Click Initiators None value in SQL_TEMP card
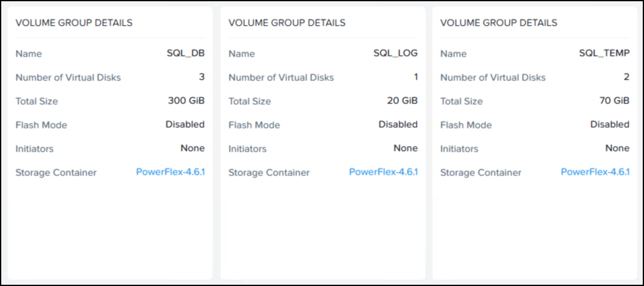Image resolution: width=644 pixels, height=286 pixels. click(617, 148)
